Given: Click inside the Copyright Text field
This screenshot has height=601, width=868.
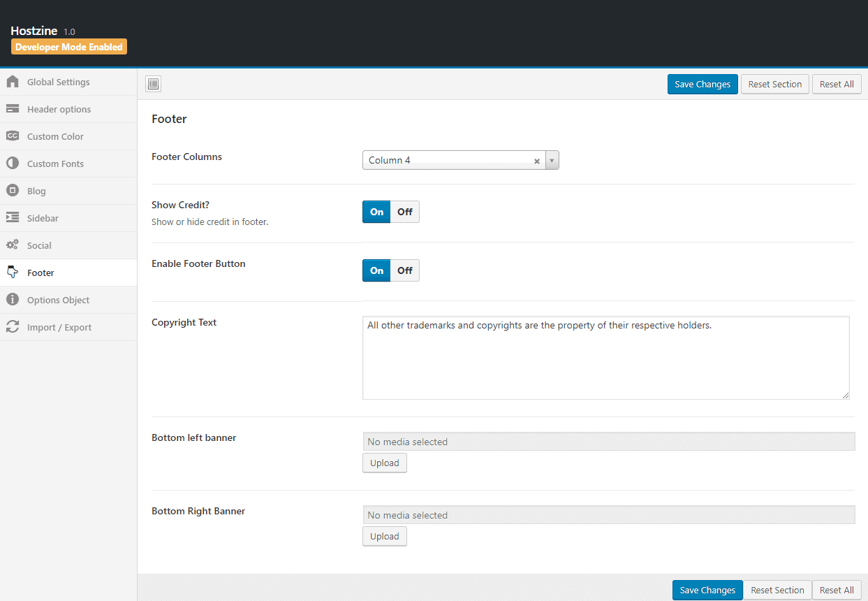Looking at the screenshot, I should click(605, 357).
